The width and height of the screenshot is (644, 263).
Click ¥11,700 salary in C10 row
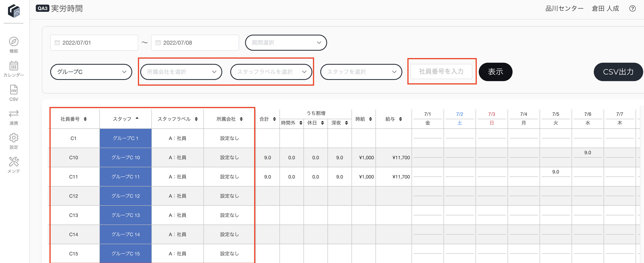pos(401,158)
